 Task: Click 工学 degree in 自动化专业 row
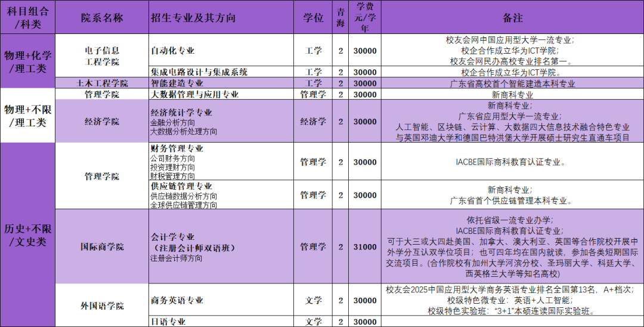313,51
